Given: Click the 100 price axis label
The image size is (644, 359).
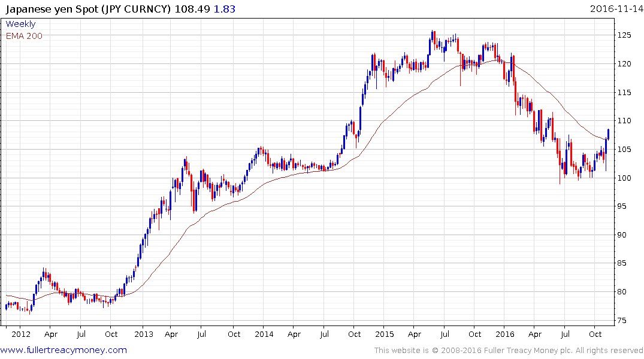Looking at the screenshot, I should click(x=624, y=178).
